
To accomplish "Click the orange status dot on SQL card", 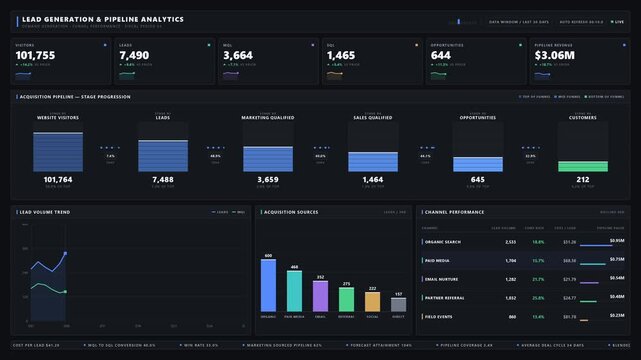I will tap(417, 45).
